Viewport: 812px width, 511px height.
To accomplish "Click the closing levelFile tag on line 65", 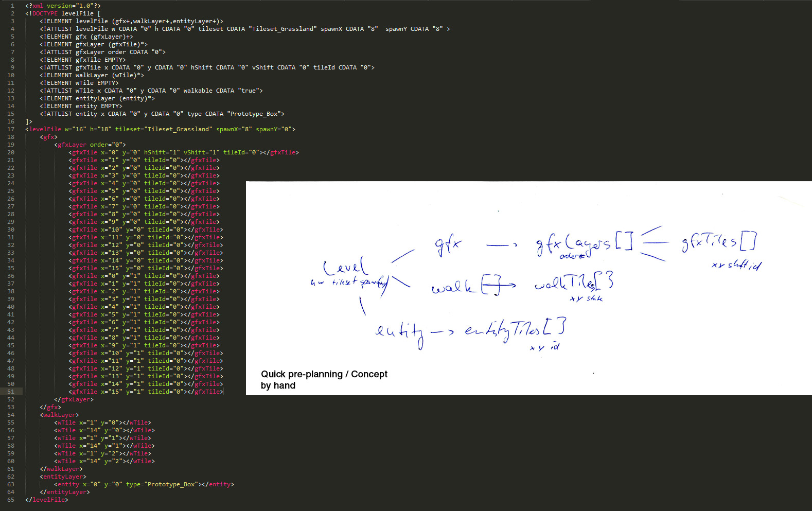I will pos(47,500).
